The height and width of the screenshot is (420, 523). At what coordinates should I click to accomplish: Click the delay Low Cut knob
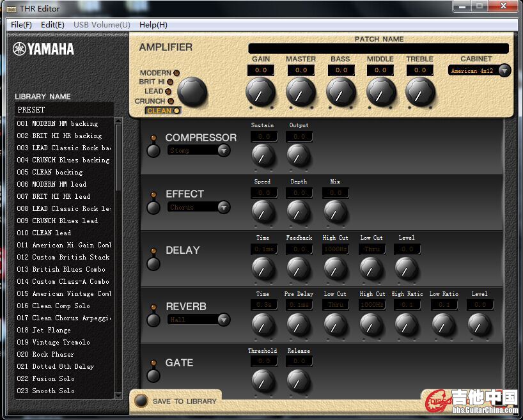[371, 268]
